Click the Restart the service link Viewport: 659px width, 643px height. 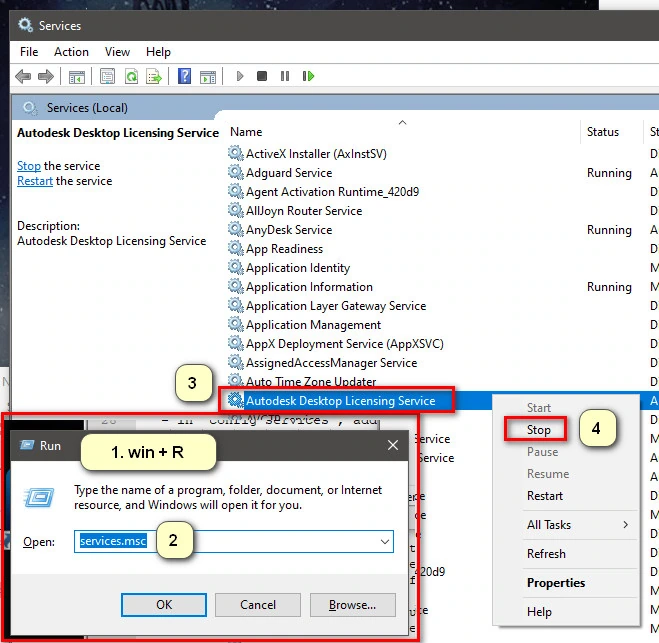35,181
